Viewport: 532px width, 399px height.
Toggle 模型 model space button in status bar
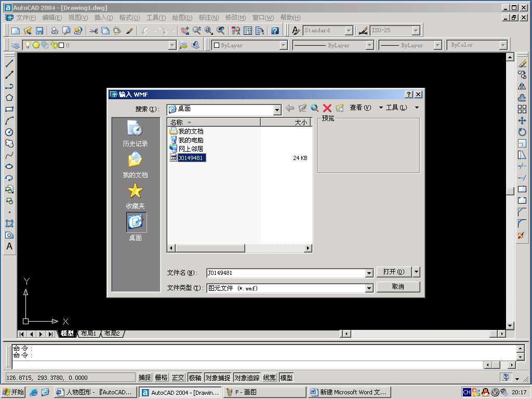pyautogui.click(x=286, y=377)
